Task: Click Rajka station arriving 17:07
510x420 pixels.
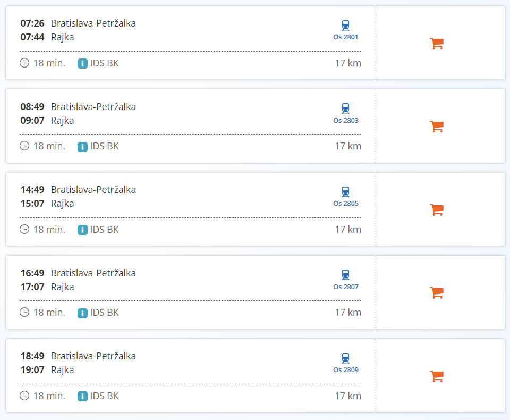Action: (x=62, y=287)
